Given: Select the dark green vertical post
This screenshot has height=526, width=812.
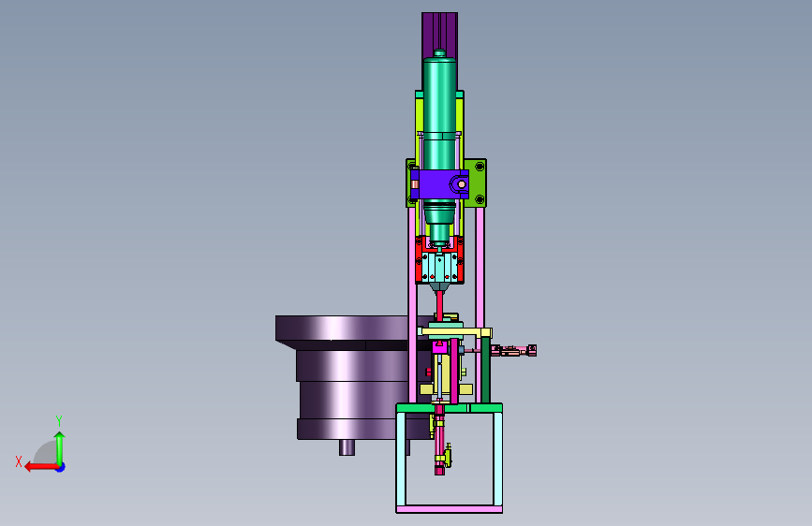Looking at the screenshot, I should [485, 370].
